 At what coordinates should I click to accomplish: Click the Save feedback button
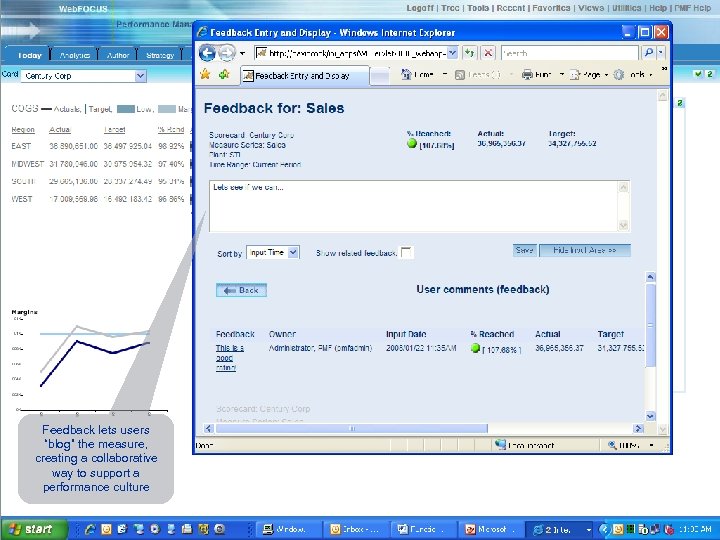click(x=524, y=250)
